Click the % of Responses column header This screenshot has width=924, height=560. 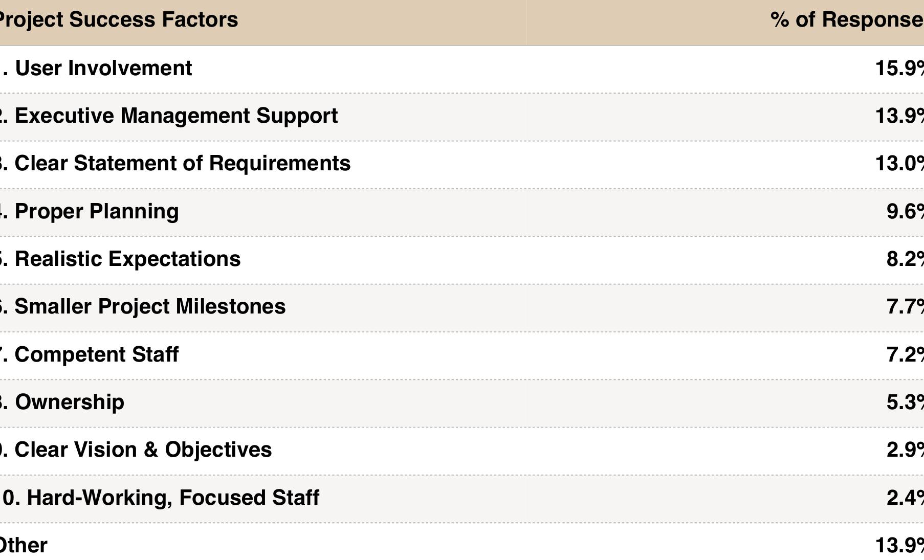[847, 20]
